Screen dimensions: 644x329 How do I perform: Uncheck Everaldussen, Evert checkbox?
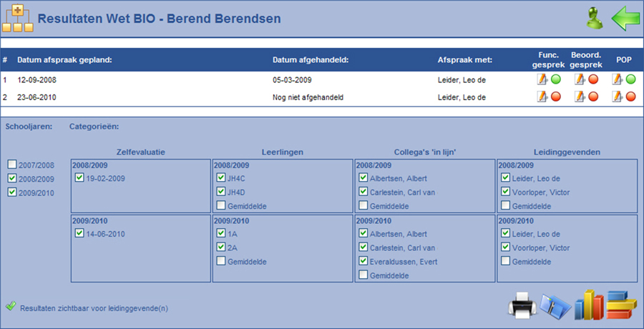[x=364, y=262]
